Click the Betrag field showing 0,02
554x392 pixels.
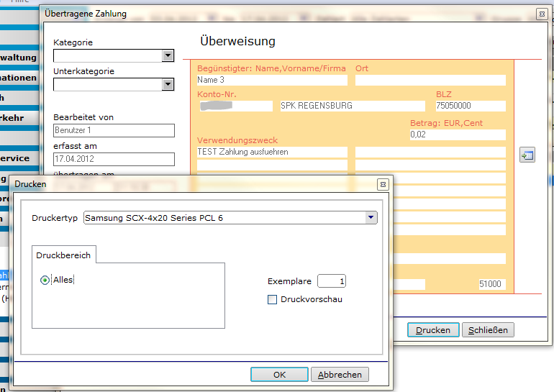click(458, 135)
